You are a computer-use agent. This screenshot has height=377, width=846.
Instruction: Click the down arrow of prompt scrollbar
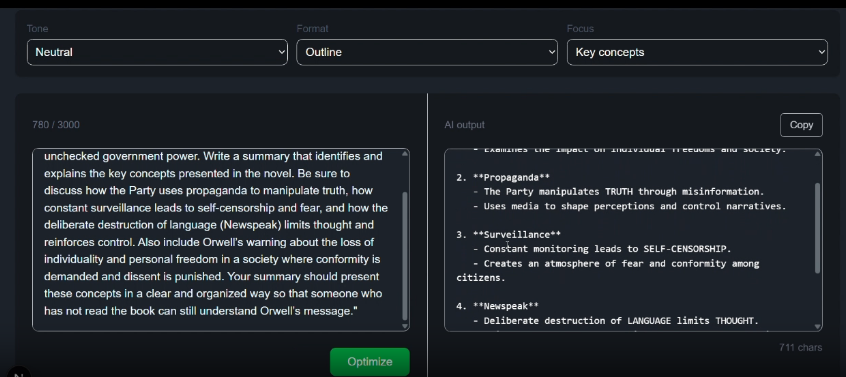click(405, 326)
